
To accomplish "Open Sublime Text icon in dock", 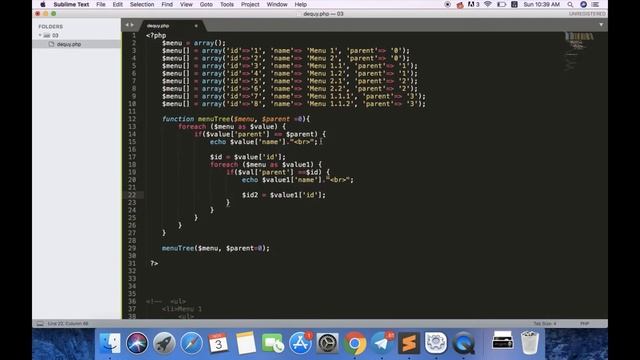I will click(409, 343).
